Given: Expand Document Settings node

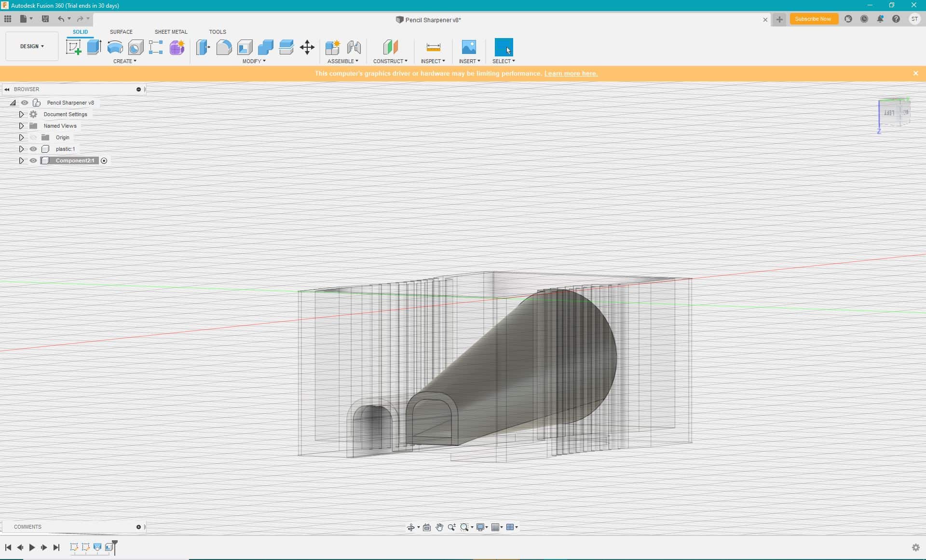Looking at the screenshot, I should [21, 114].
